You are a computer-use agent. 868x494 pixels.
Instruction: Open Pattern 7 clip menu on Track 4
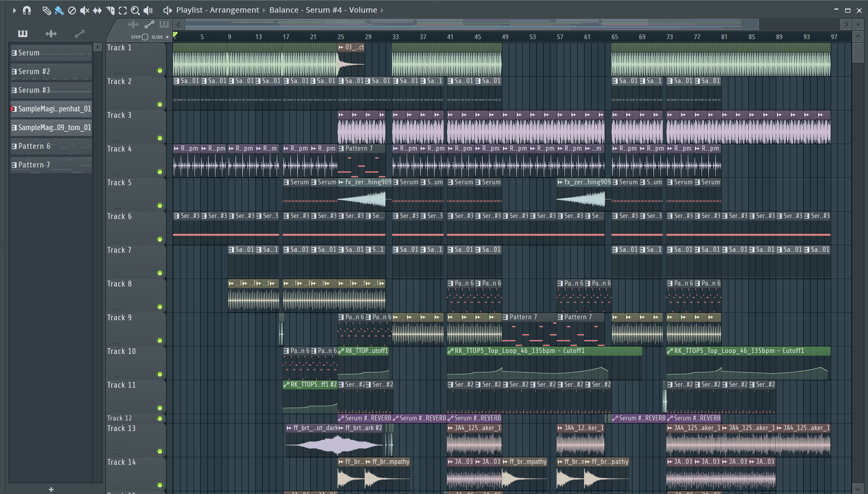341,149
